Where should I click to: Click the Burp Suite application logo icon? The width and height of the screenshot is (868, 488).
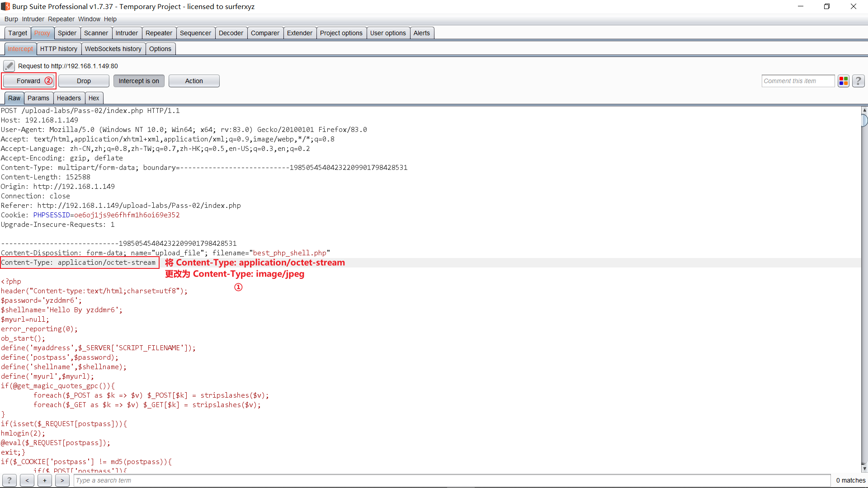pos(5,6)
